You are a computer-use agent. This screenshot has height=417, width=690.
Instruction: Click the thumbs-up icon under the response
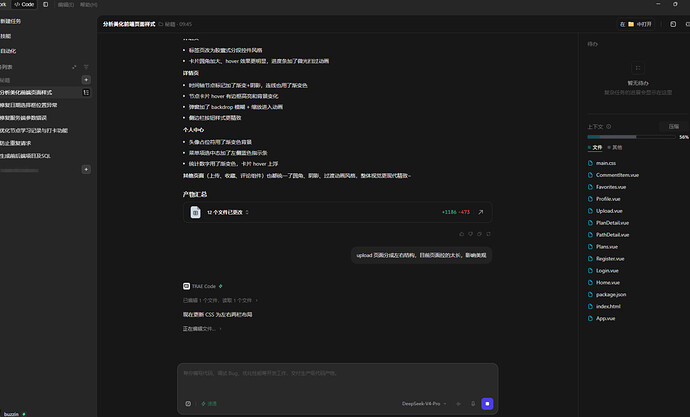tap(462, 234)
